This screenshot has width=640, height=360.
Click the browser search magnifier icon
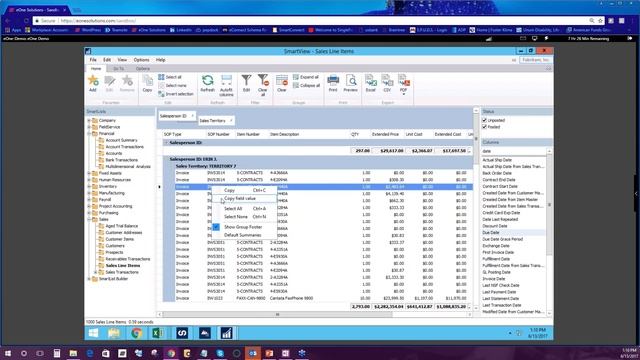(x=591, y=21)
